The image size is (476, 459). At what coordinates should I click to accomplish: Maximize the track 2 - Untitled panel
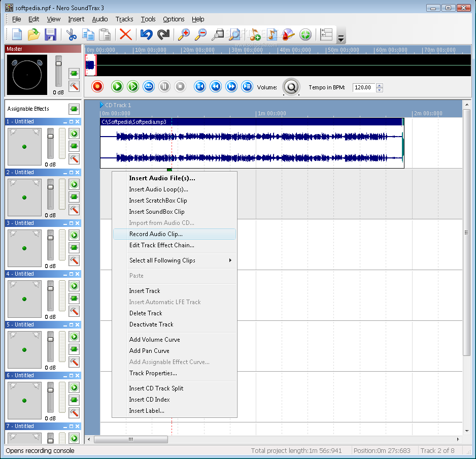[x=72, y=172]
